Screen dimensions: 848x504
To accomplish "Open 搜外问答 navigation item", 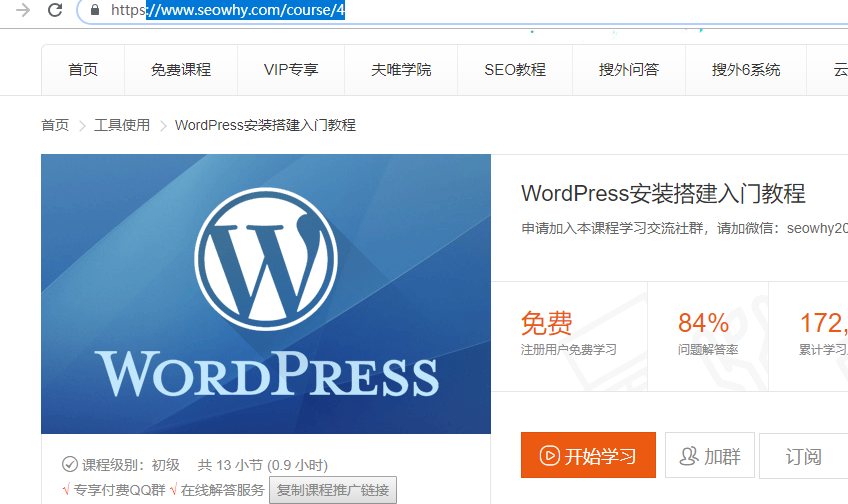I will [629, 70].
